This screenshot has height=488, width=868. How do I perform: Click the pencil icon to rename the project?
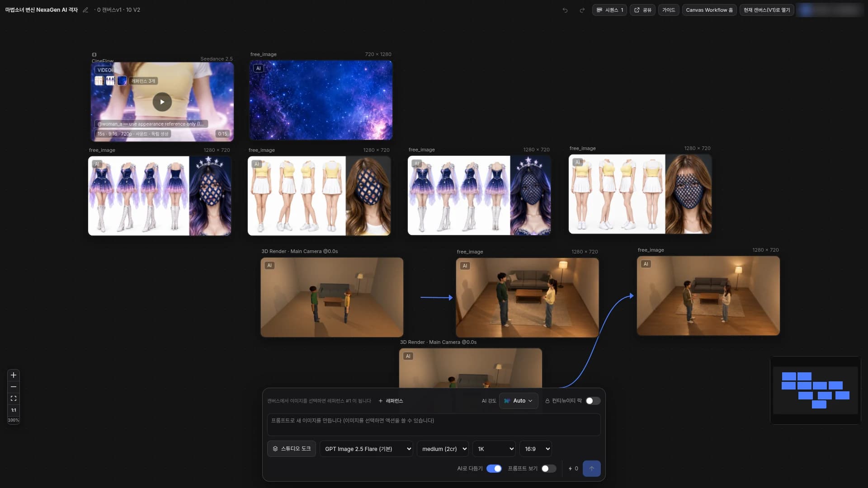85,10
